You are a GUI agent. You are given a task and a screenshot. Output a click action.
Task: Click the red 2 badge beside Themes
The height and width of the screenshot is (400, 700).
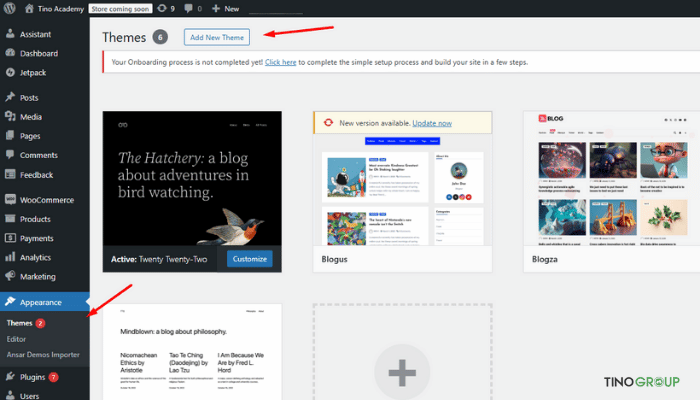point(40,323)
